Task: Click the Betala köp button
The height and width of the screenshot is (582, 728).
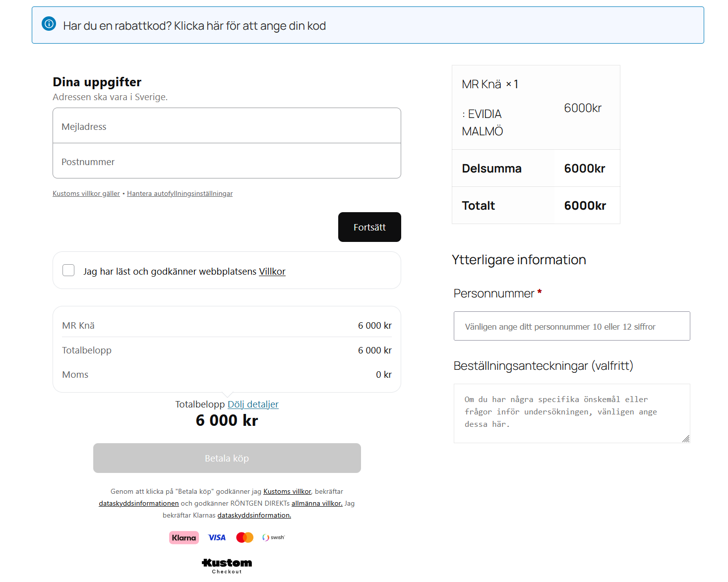Action: (227, 458)
